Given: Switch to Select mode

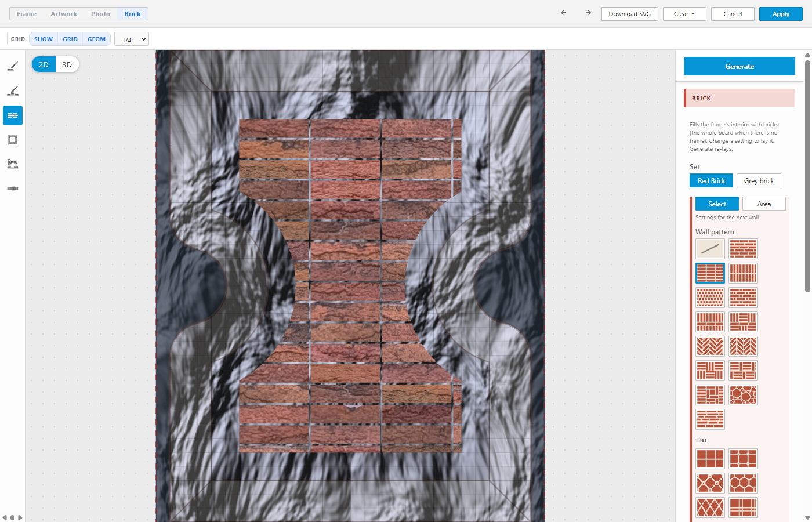Looking at the screenshot, I should pyautogui.click(x=717, y=204).
